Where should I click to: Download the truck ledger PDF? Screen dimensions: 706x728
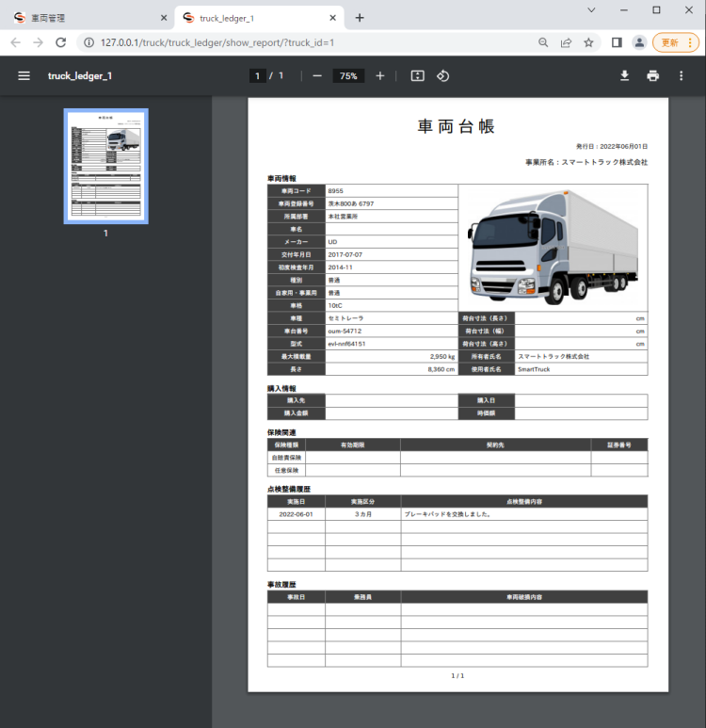[x=624, y=75]
